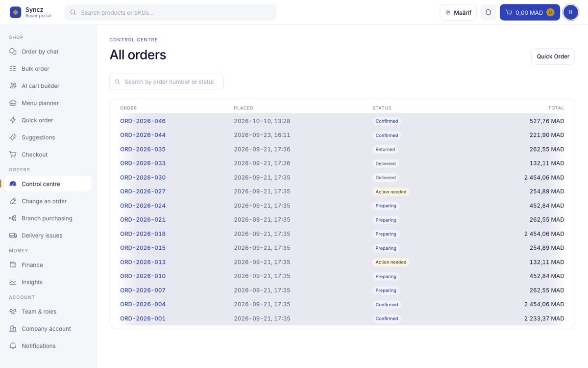Open the notifications bell in header
The height and width of the screenshot is (368, 588).
click(488, 12)
